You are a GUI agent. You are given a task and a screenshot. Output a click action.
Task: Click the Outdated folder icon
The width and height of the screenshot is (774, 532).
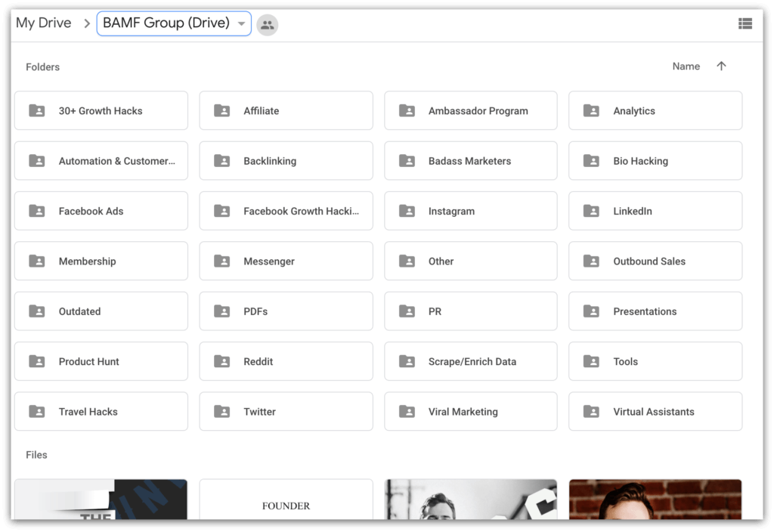(x=37, y=311)
